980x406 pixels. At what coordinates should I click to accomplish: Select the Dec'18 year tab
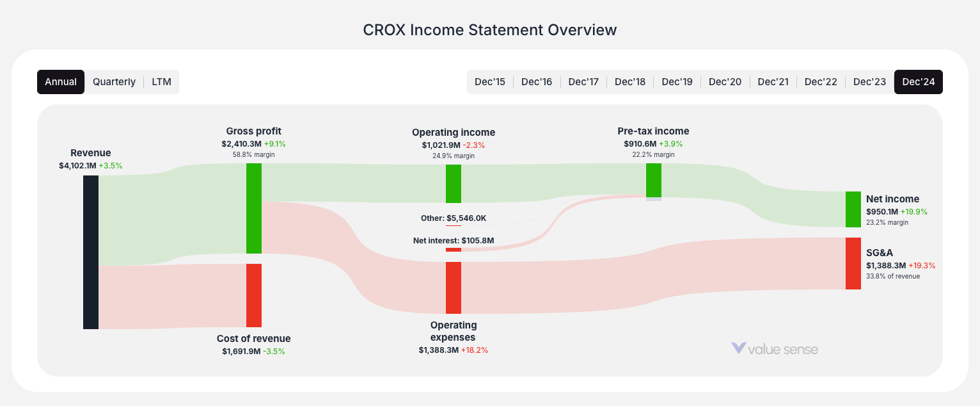coord(630,82)
